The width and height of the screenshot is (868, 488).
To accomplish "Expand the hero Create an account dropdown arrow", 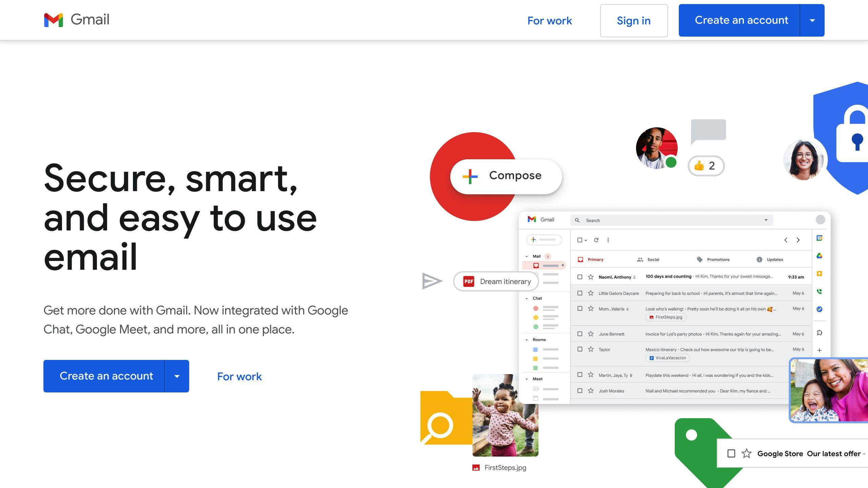I will click(x=177, y=376).
